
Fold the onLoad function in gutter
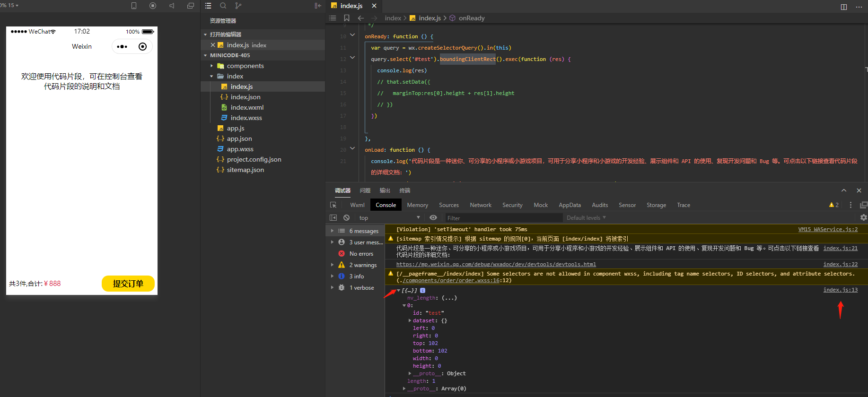[x=352, y=148]
